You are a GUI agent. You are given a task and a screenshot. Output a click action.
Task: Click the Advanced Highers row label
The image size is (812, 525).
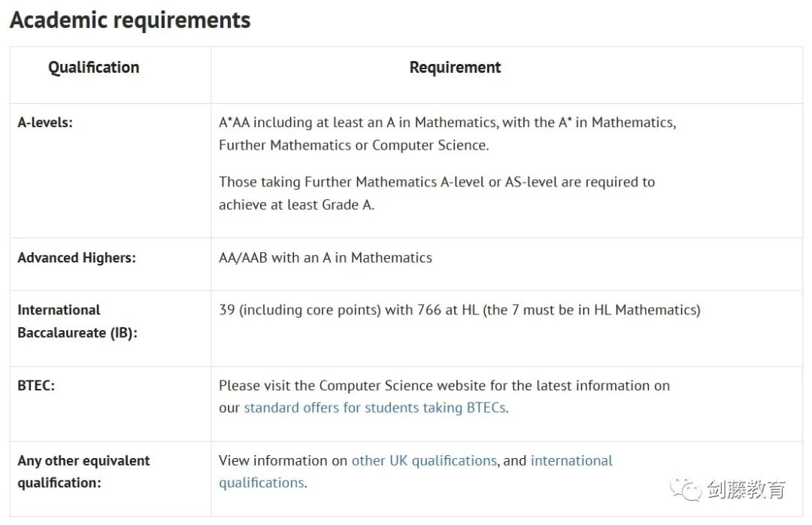[x=77, y=258]
